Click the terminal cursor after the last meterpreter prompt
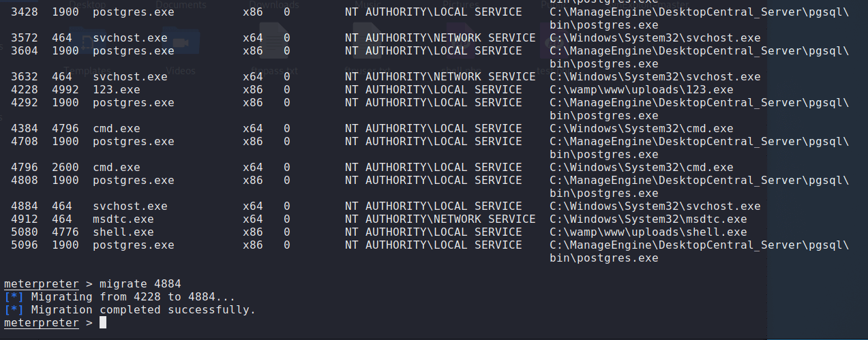 [103, 323]
